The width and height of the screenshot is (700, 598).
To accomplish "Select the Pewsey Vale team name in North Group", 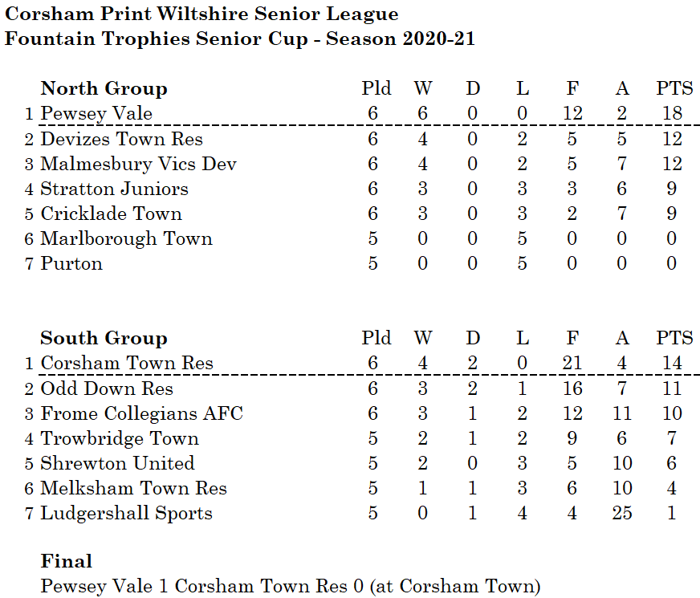I will [x=96, y=113].
